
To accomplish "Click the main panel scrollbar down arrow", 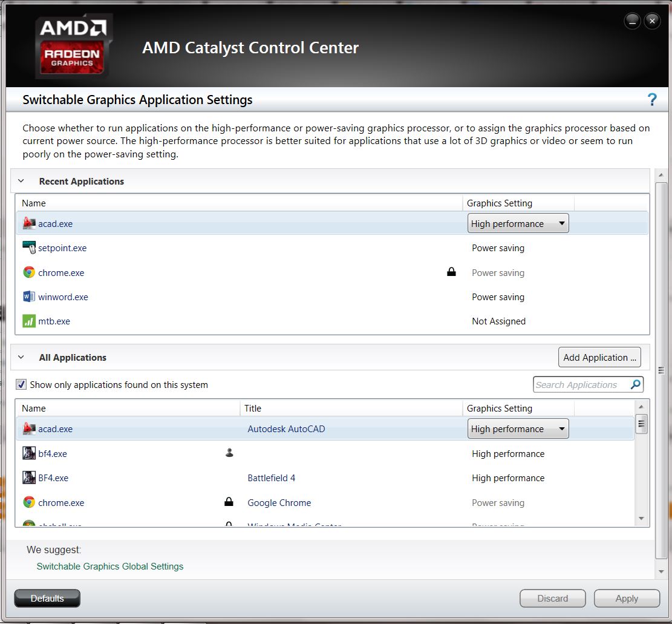I will (661, 571).
